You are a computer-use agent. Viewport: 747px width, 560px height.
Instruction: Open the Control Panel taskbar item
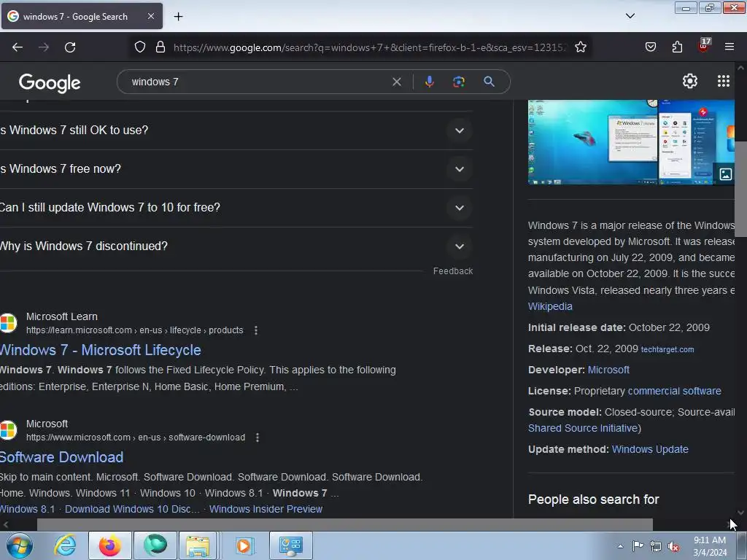(x=291, y=545)
